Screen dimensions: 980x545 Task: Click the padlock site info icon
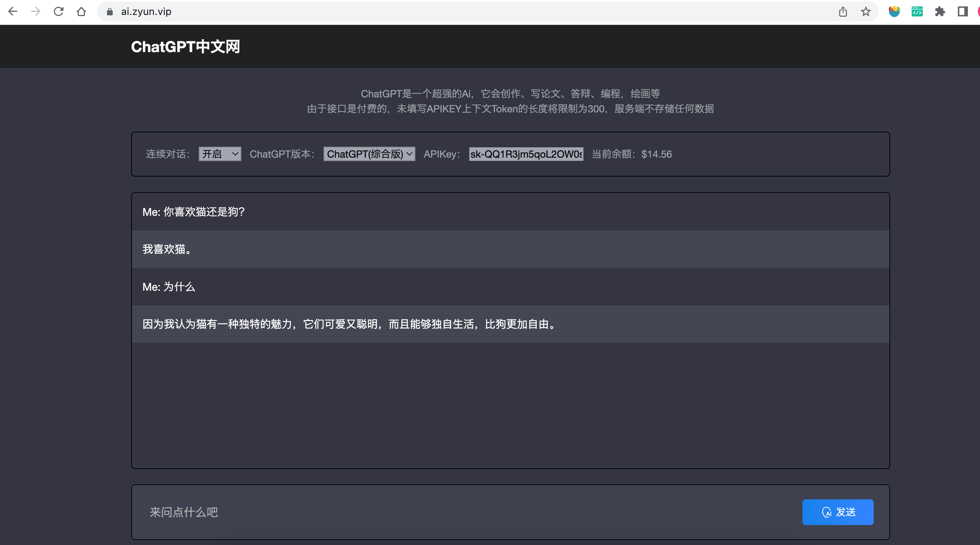110,12
